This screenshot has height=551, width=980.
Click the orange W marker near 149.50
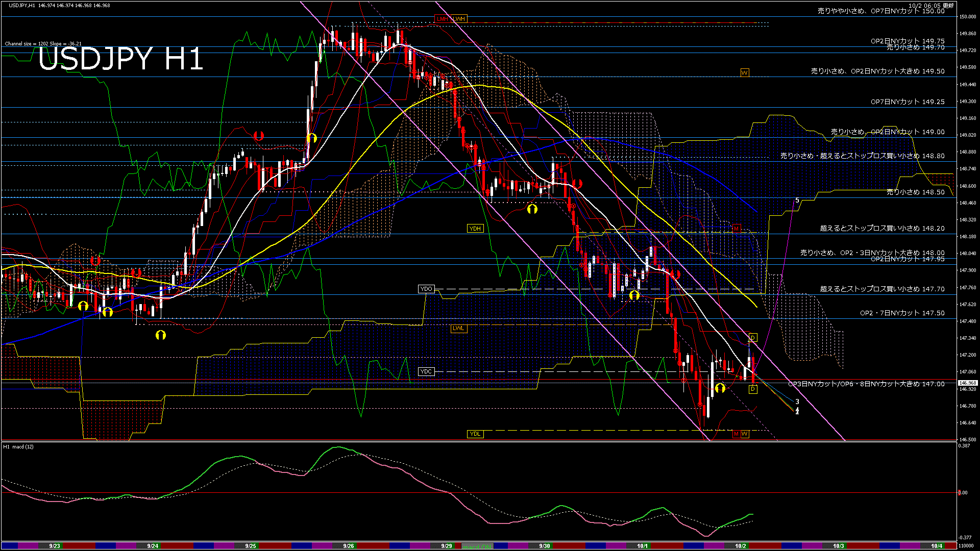[x=744, y=73]
